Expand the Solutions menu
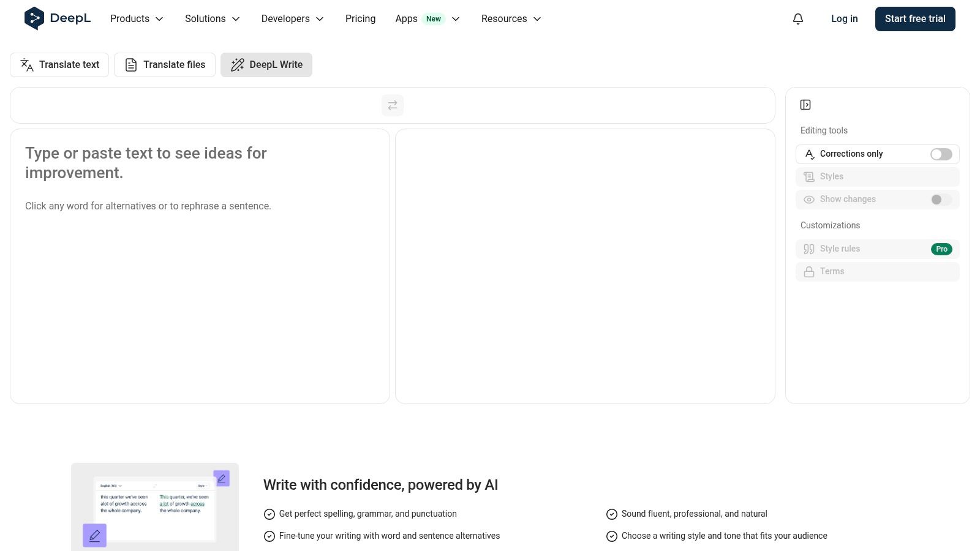 tap(212, 19)
